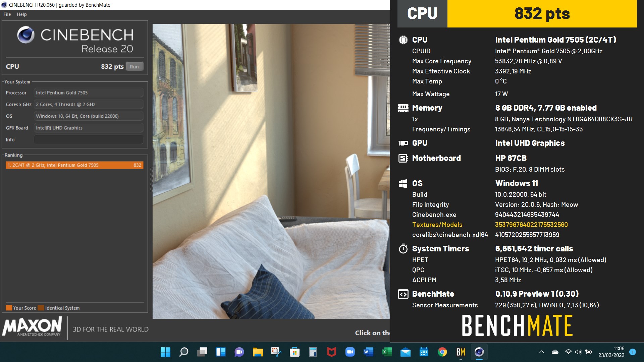
Task: Click the 832 pts yellow score banner
Action: [542, 14]
